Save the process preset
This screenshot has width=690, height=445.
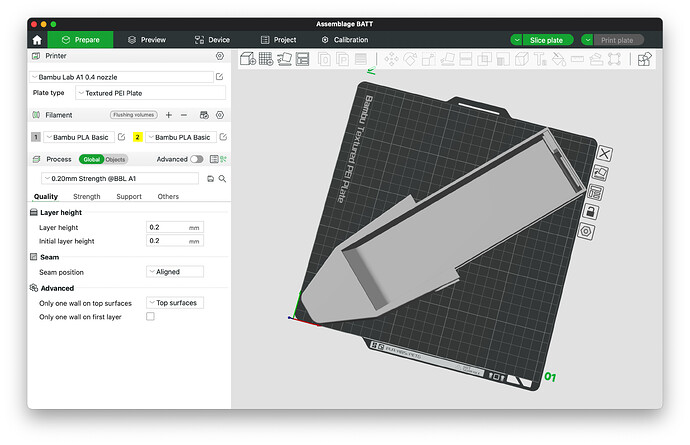pyautogui.click(x=210, y=179)
